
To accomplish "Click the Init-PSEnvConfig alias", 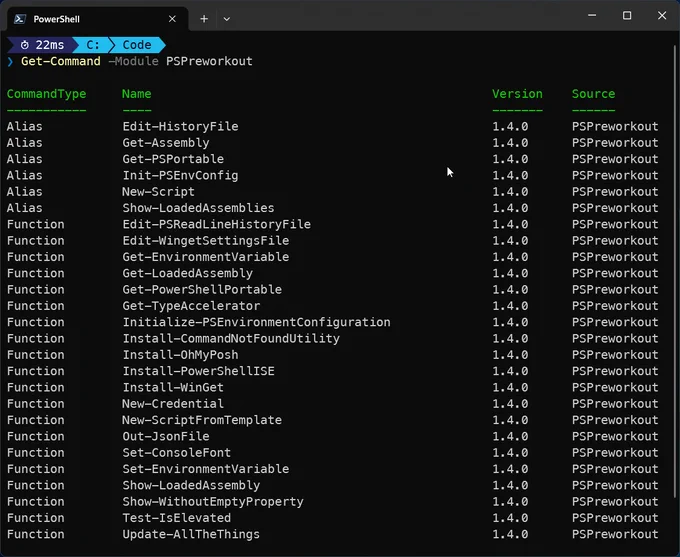I will [180, 176].
